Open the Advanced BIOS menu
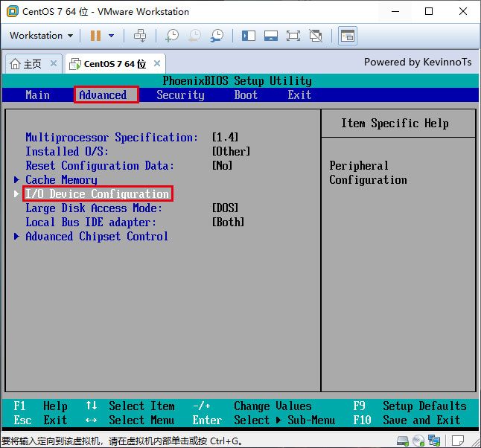Viewport: 481px width, 448px height. 103,95
